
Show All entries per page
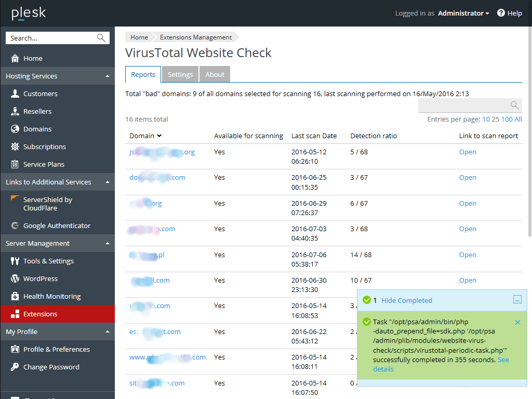(x=518, y=119)
